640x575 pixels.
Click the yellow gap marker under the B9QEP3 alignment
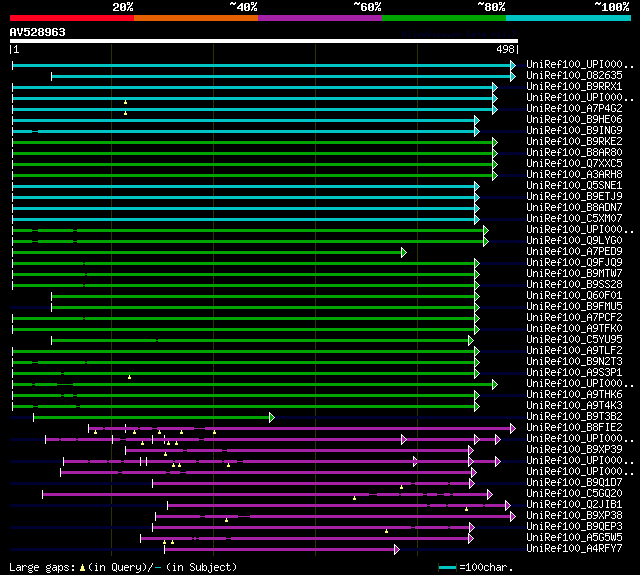tap(386, 531)
